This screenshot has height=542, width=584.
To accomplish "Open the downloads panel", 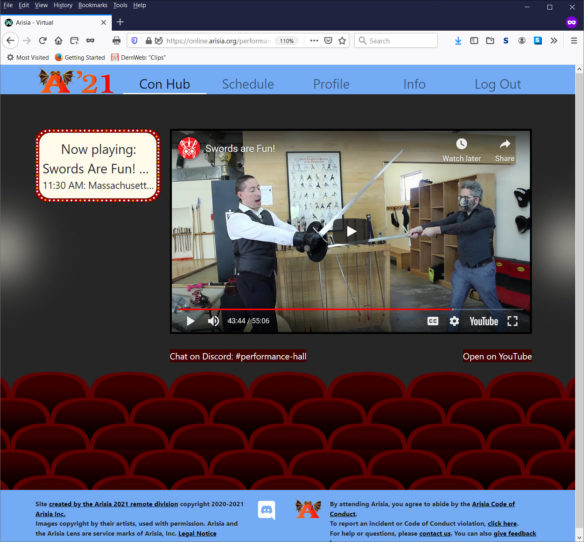I will point(458,41).
